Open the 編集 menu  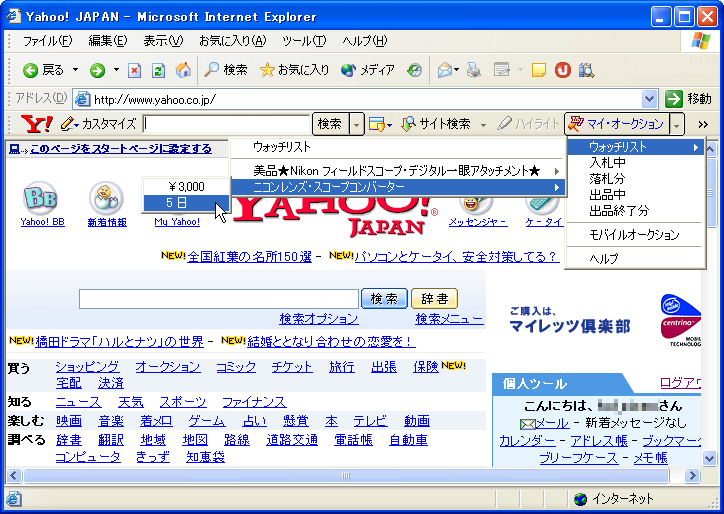(x=108, y=41)
